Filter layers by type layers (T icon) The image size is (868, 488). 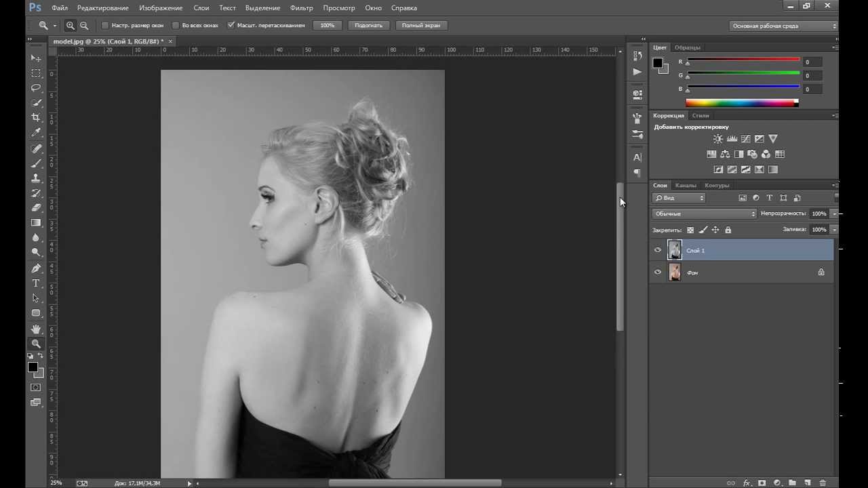pos(770,198)
